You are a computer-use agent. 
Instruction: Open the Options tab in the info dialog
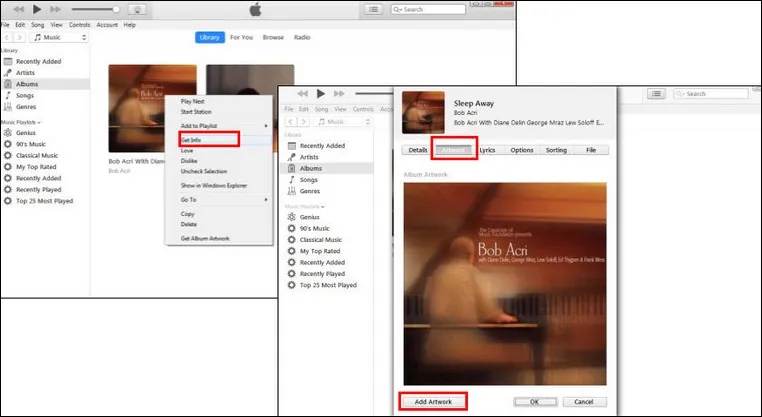click(521, 149)
